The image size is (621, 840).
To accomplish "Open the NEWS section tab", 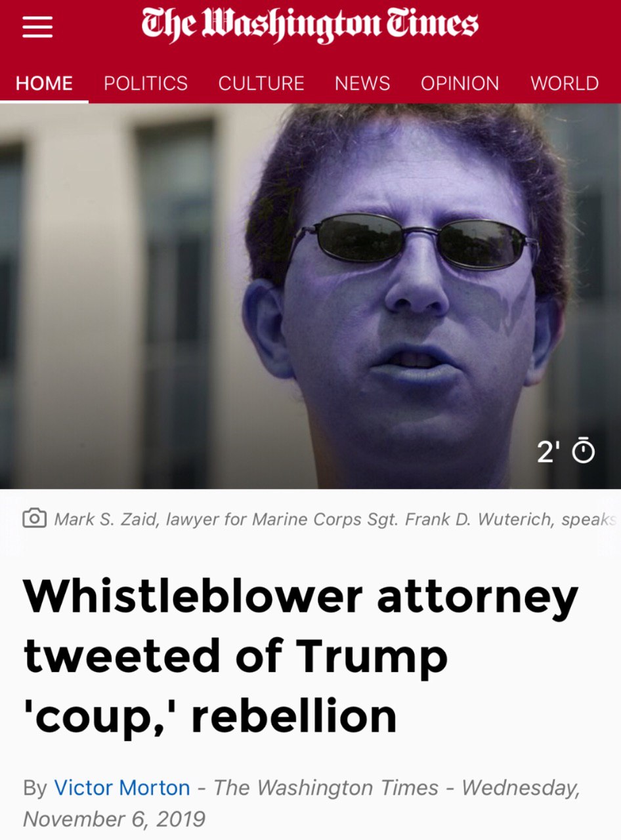I will click(x=362, y=83).
